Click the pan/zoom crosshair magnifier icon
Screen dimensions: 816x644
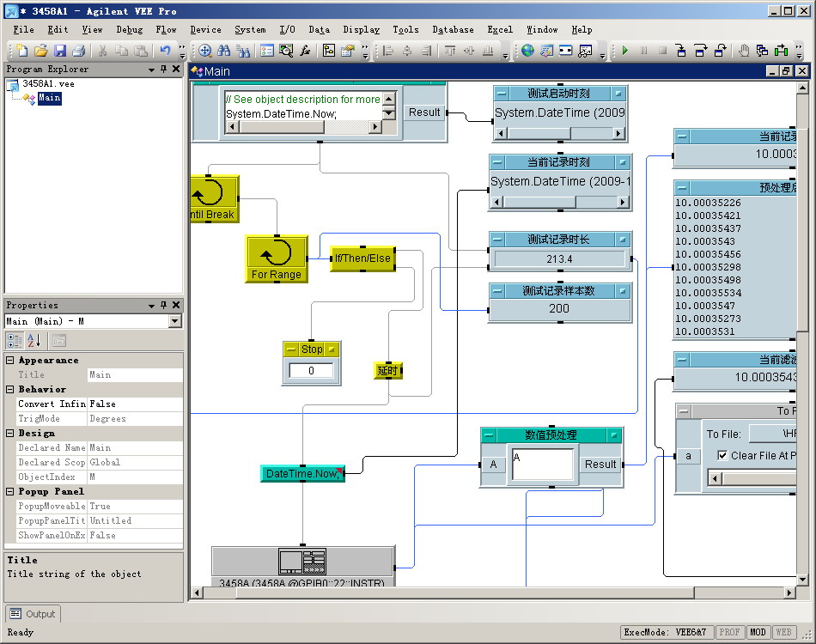pos(205,51)
